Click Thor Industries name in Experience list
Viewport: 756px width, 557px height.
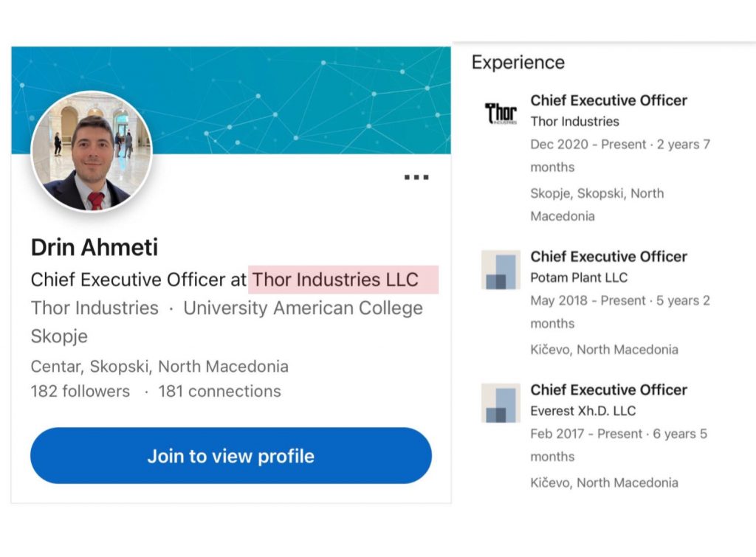(574, 122)
